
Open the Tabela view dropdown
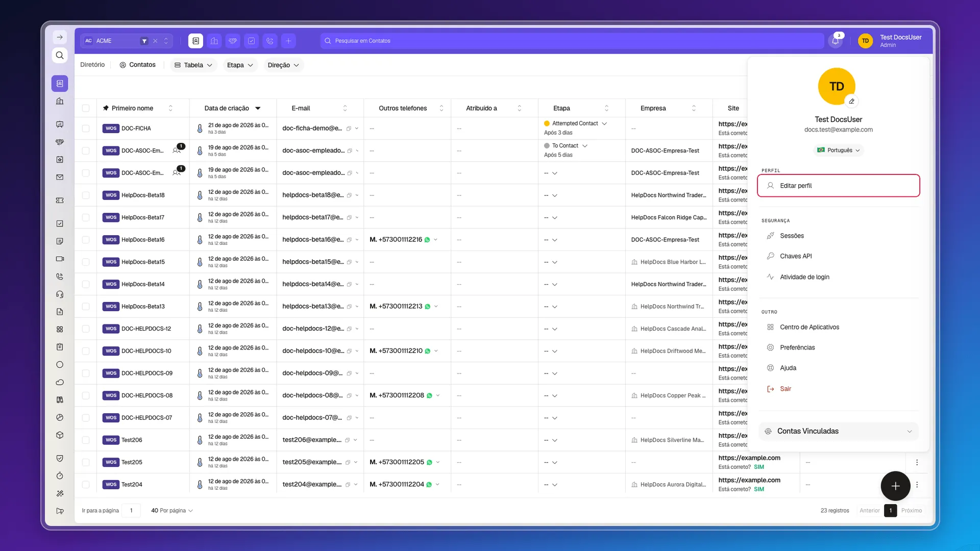[193, 65]
